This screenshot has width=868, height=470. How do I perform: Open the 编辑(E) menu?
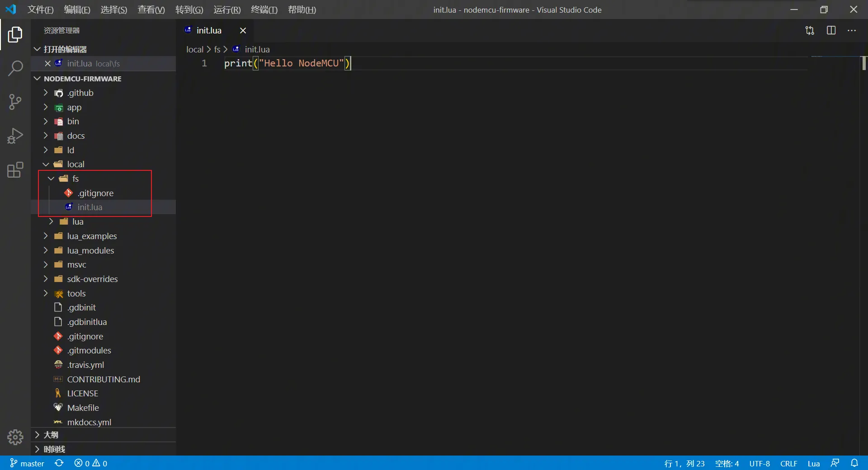tap(77, 9)
